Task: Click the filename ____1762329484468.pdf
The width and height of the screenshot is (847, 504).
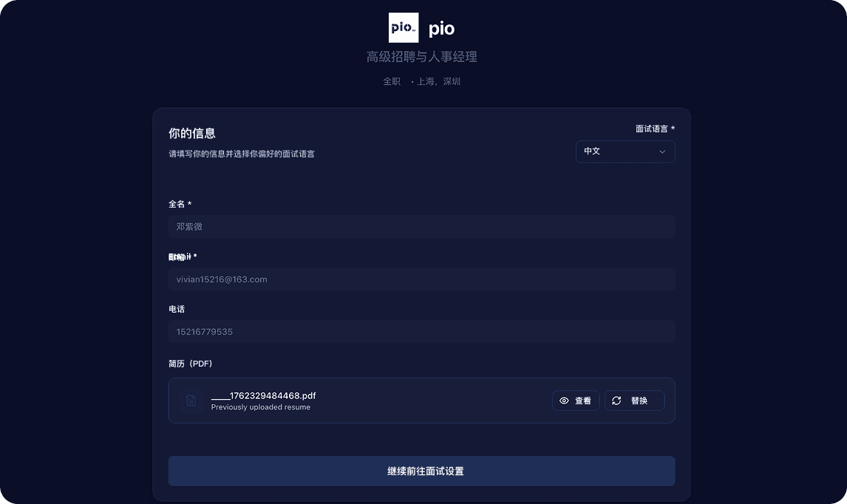Action: 262,395
